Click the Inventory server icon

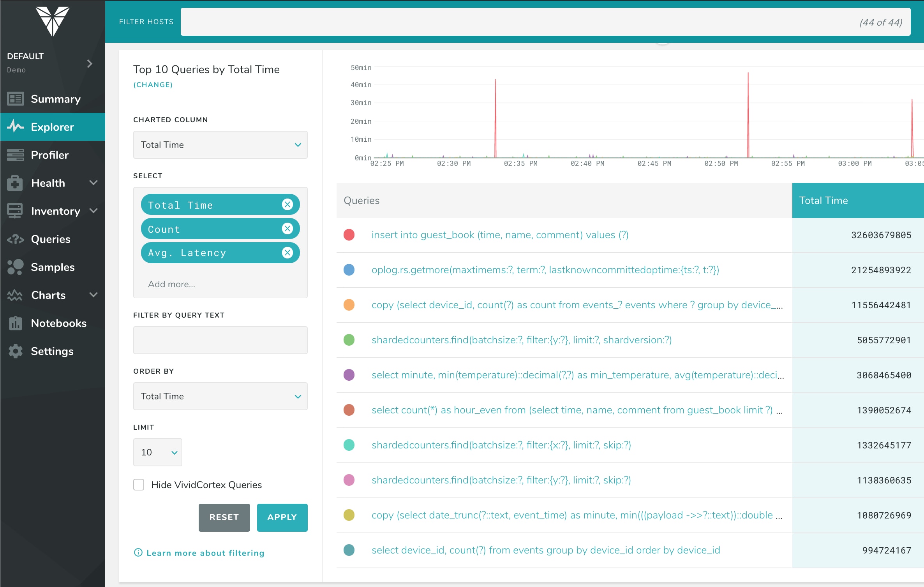15,211
